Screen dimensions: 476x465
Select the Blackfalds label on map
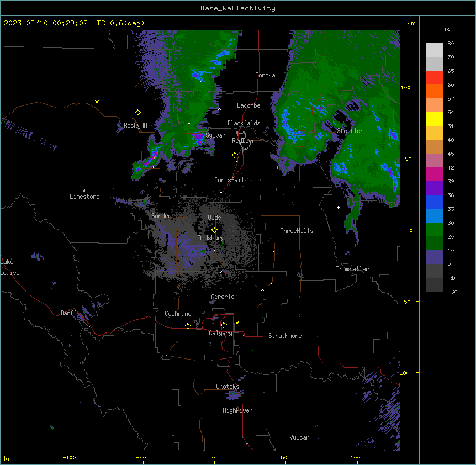click(244, 123)
